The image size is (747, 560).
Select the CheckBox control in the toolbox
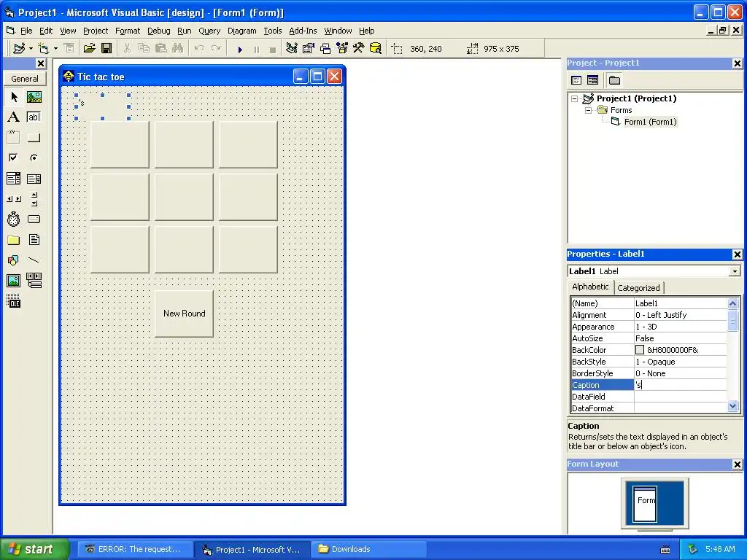click(x=14, y=157)
